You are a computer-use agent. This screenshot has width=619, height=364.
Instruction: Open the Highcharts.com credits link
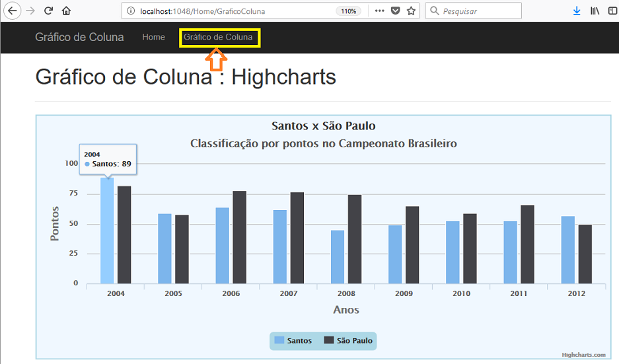(x=583, y=355)
